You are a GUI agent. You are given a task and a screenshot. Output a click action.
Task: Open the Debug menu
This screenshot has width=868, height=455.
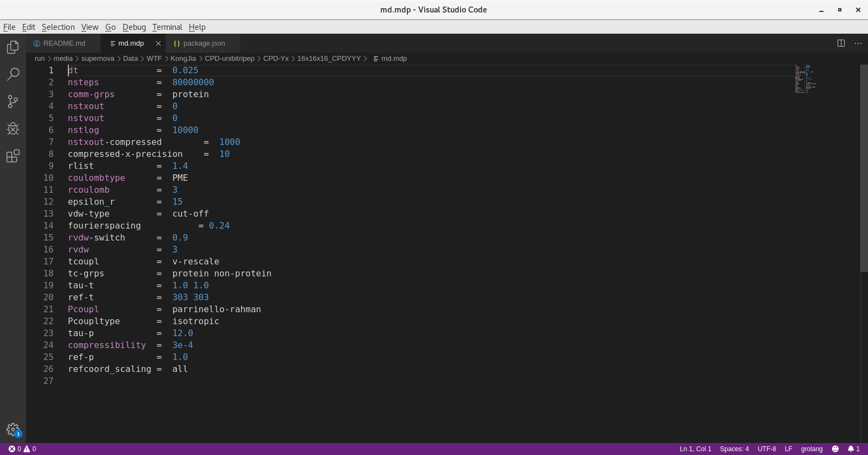(134, 27)
